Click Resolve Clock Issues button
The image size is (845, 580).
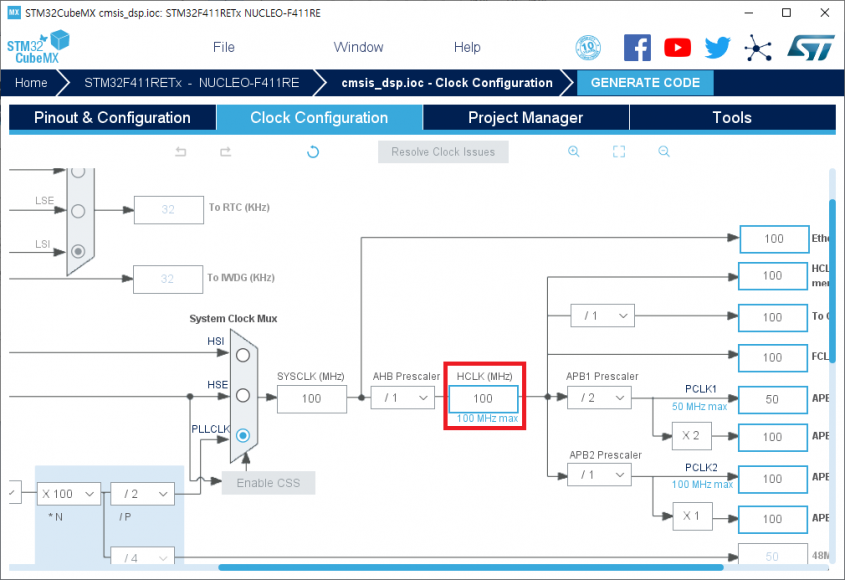(443, 152)
